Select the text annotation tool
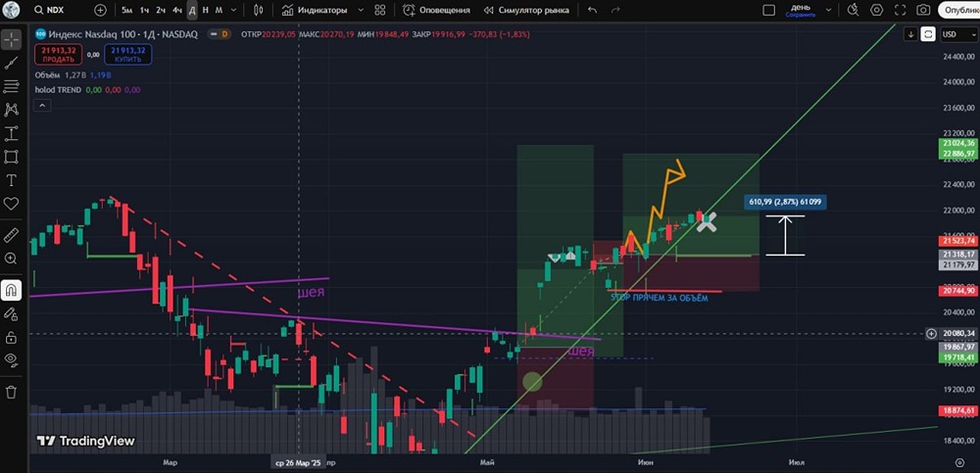This screenshot has width=980, height=473. coord(11,180)
